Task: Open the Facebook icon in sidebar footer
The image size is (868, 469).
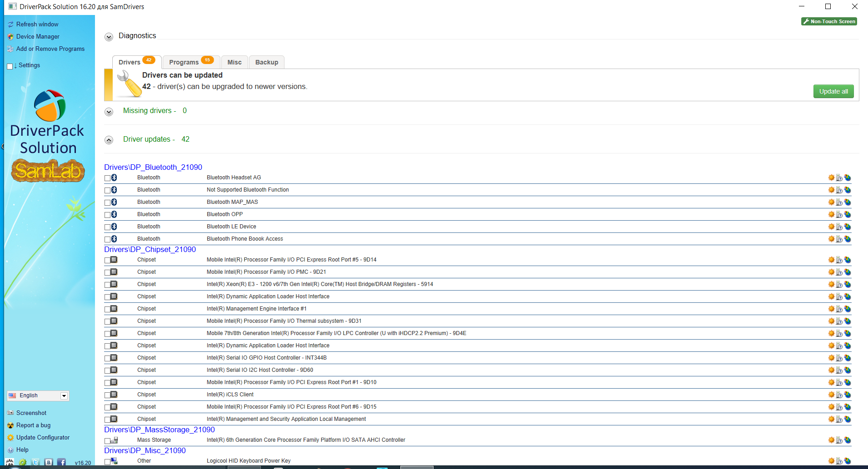Action: click(61, 462)
